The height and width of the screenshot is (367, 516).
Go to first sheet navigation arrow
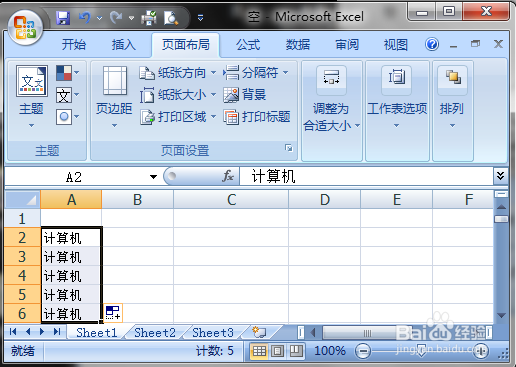[x=13, y=332]
